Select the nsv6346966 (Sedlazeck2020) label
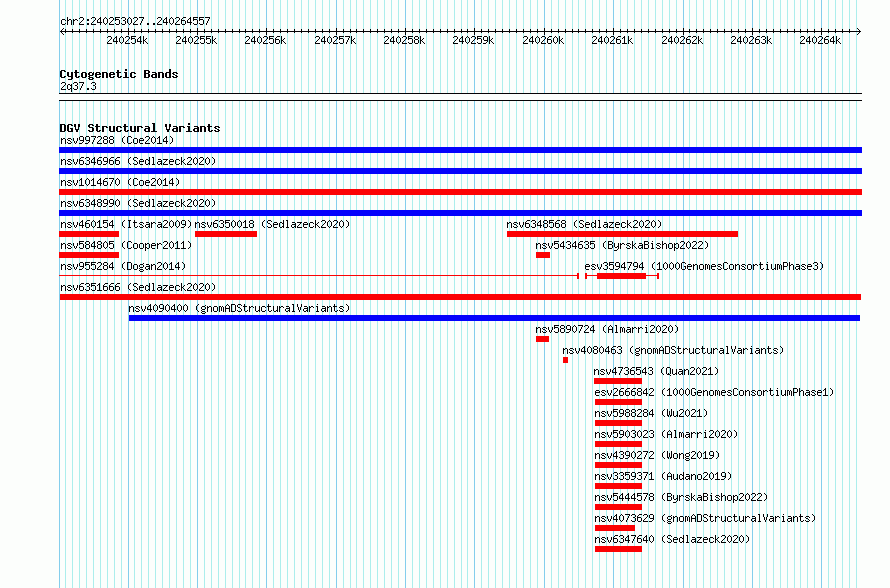Screen dimensions: 890x588 click(138, 161)
